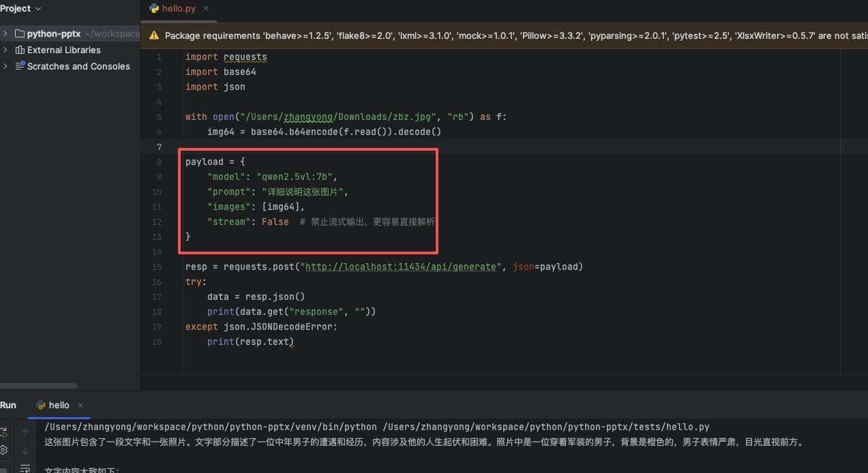
Task: Expand the External Libraries node
Action: click(5, 50)
